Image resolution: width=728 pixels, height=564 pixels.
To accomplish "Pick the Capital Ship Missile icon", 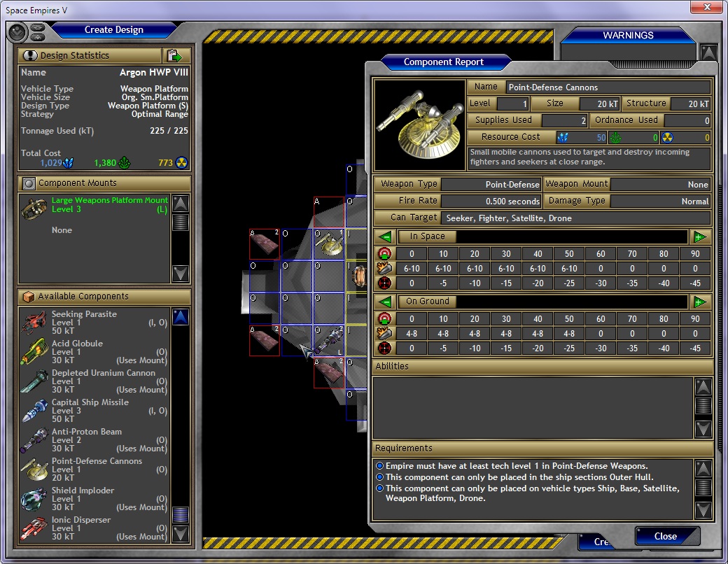I will pos(34,410).
